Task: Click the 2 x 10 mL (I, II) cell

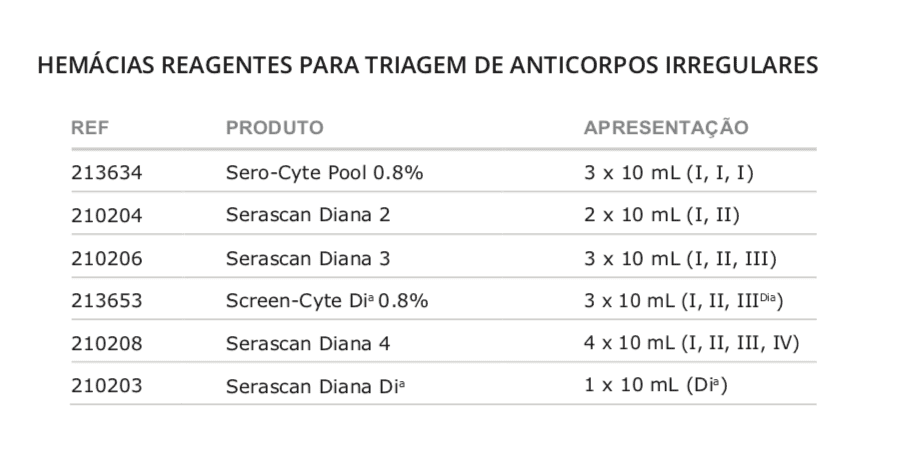Action: 662,215
